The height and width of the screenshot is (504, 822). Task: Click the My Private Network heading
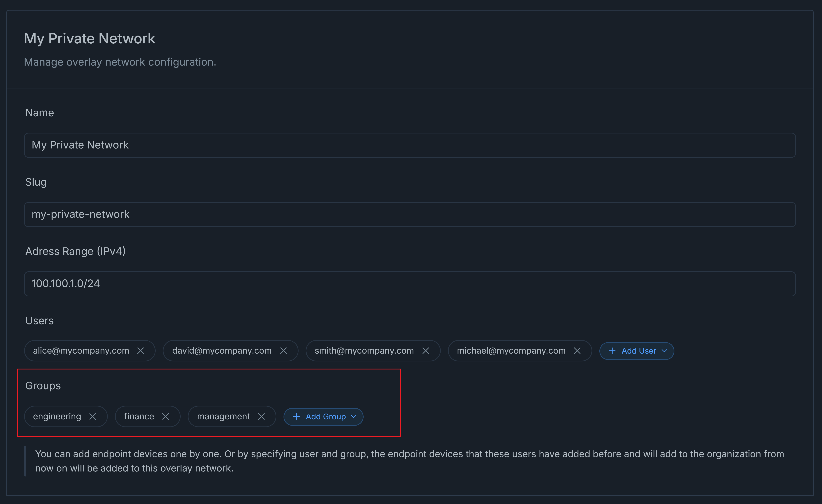[89, 39]
